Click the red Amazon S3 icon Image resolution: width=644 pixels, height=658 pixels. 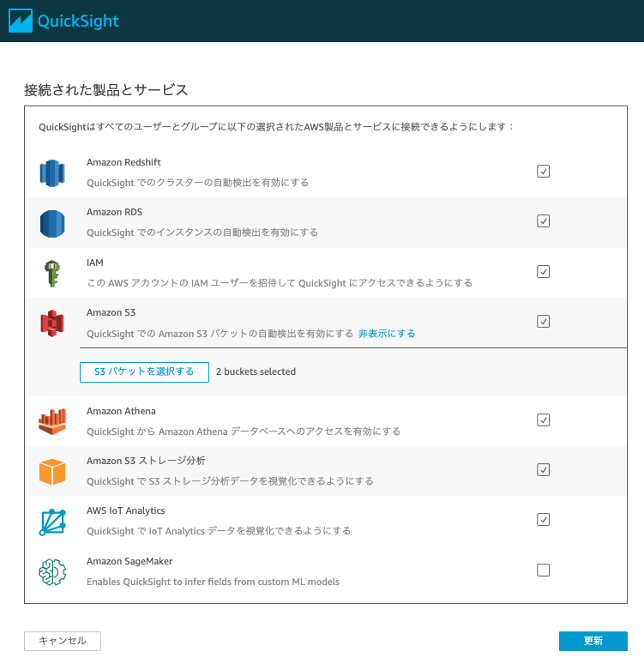(52, 323)
